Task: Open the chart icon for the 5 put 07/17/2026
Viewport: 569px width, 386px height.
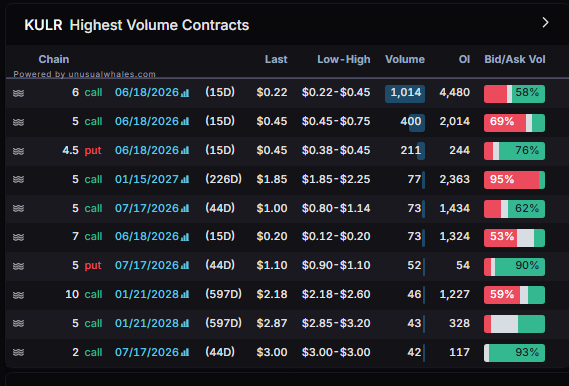Action: (185, 266)
